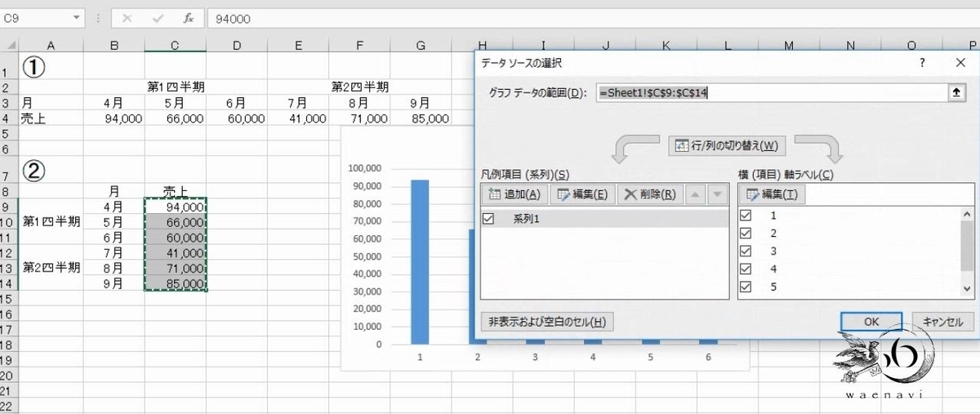
Task: Click 非表示および空白のセル(H) button
Action: pyautogui.click(x=547, y=321)
